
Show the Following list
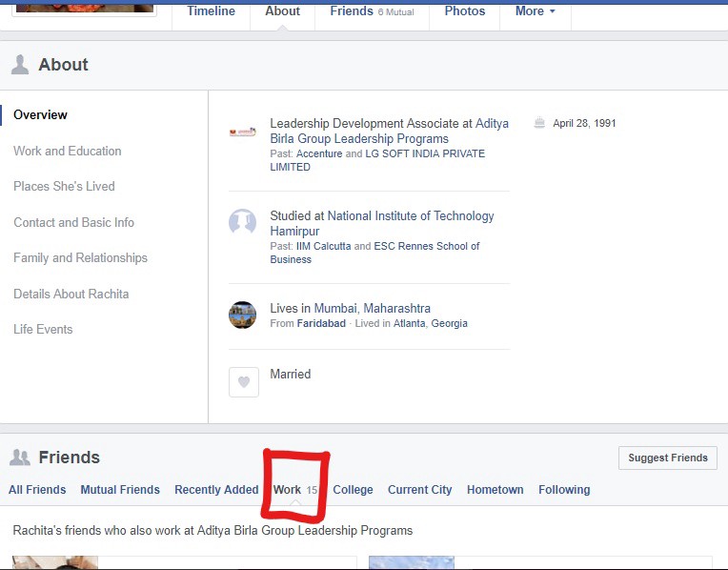click(x=564, y=490)
